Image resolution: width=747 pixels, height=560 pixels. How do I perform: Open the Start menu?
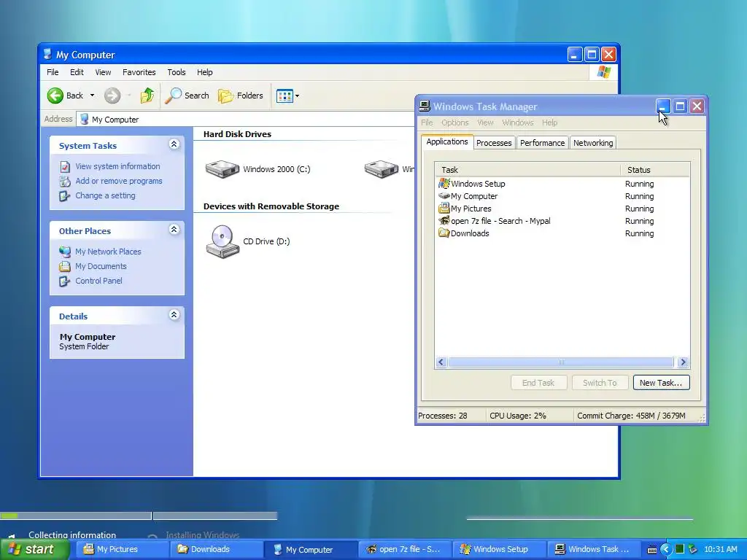34,550
